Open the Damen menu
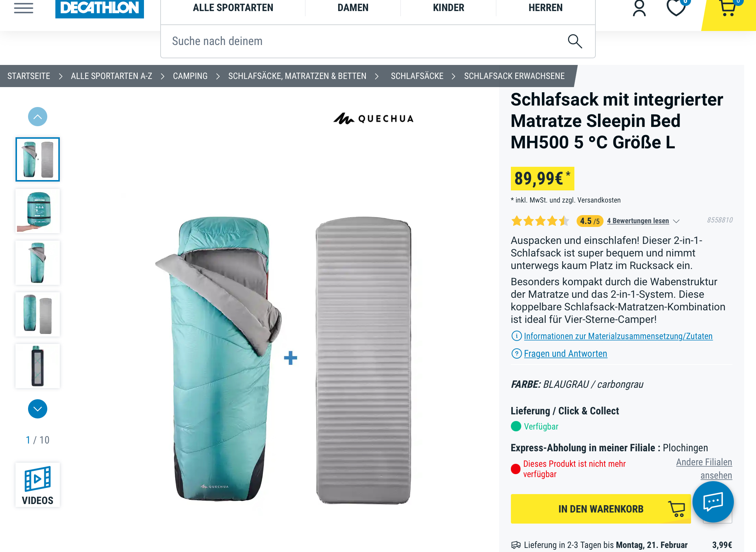 [x=353, y=8]
